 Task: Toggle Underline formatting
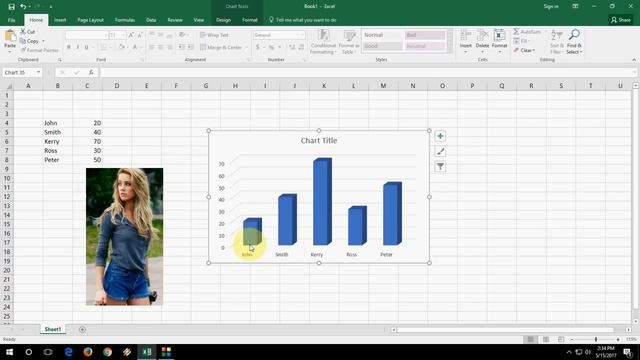[x=87, y=47]
